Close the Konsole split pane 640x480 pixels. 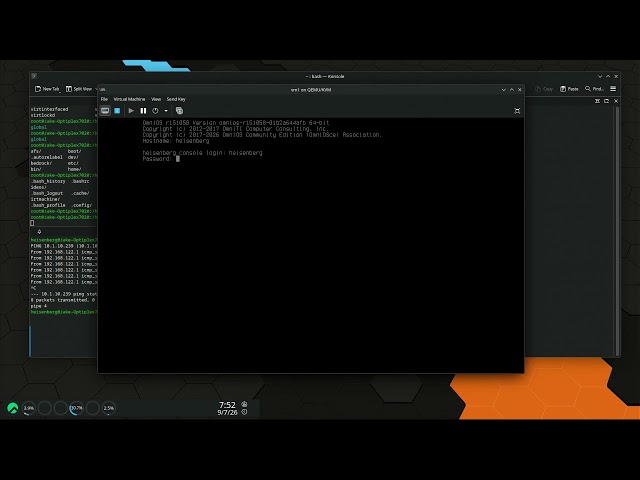coord(616,101)
